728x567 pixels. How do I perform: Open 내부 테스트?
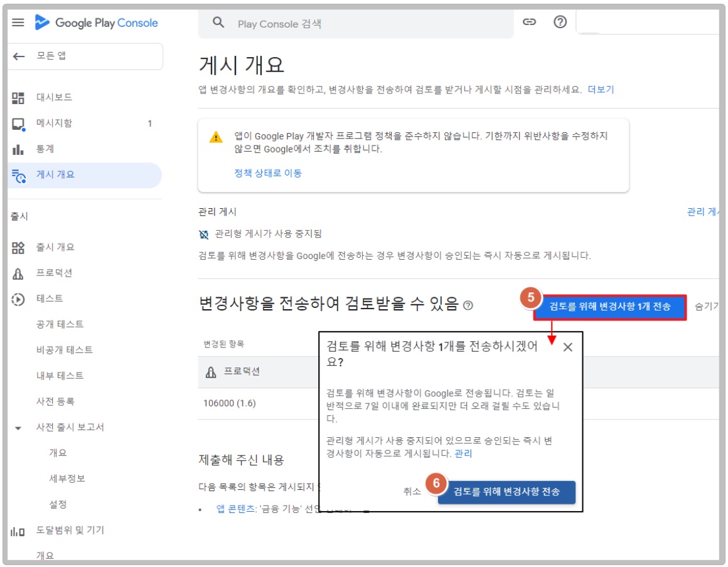click(x=60, y=375)
